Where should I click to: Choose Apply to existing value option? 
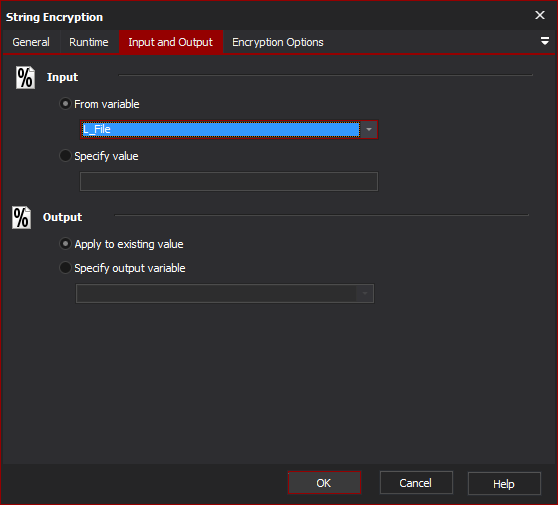[x=65, y=244]
